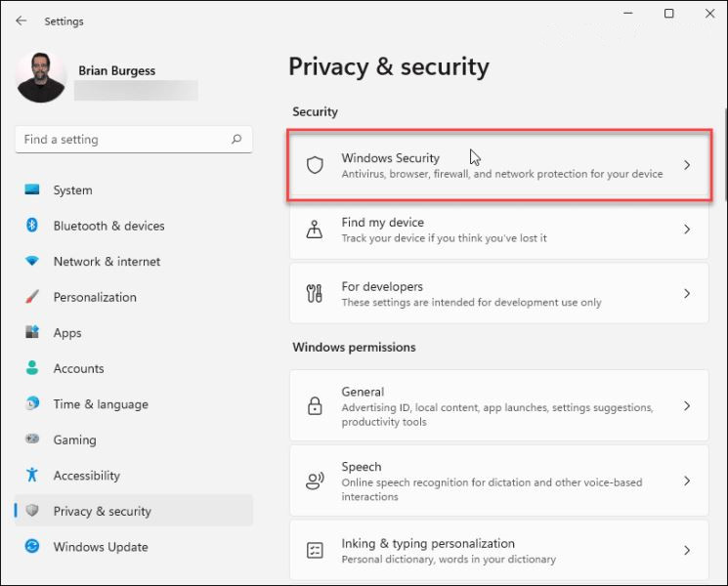Open the General permissions entry
Image resolution: width=728 pixels, height=586 pixels.
click(498, 405)
